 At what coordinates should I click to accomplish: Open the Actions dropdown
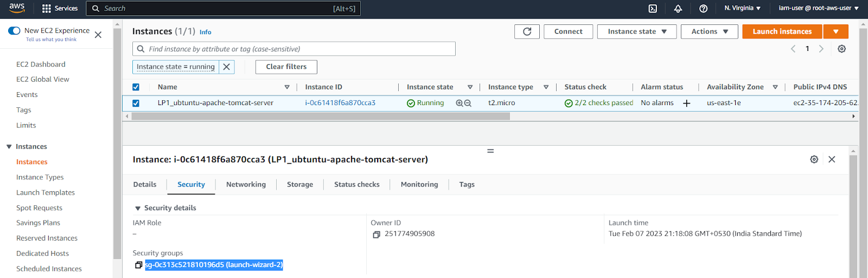[x=709, y=31]
